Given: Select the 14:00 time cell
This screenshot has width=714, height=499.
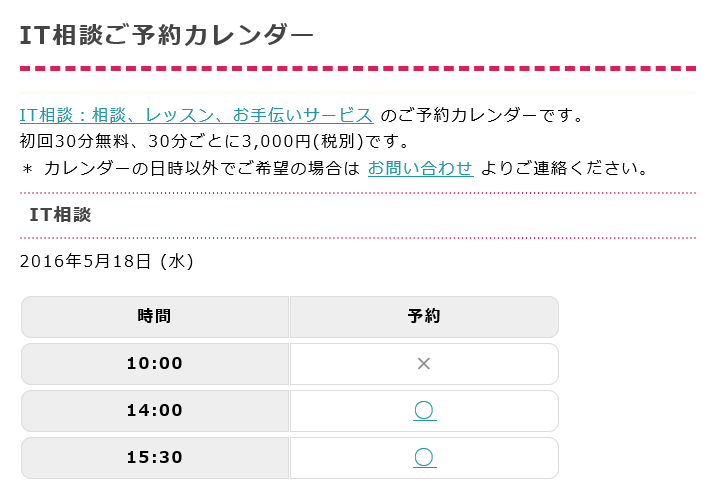Looking at the screenshot, I should pyautogui.click(x=155, y=411).
